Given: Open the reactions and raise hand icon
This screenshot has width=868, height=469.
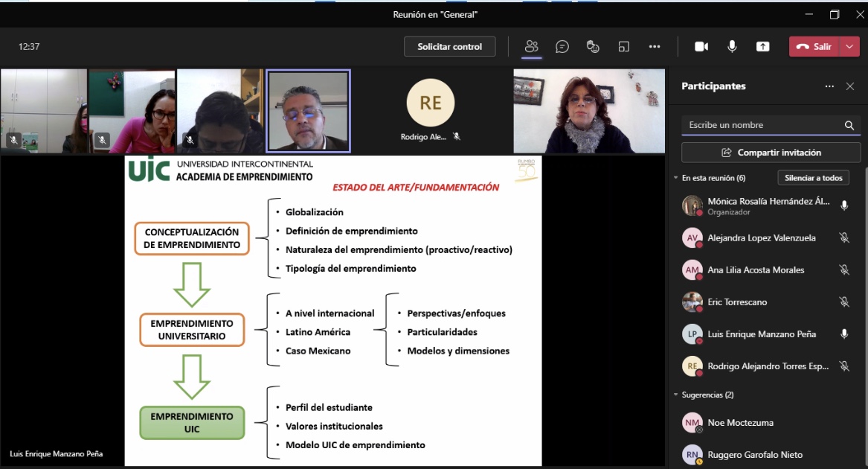Looking at the screenshot, I should coord(593,47).
